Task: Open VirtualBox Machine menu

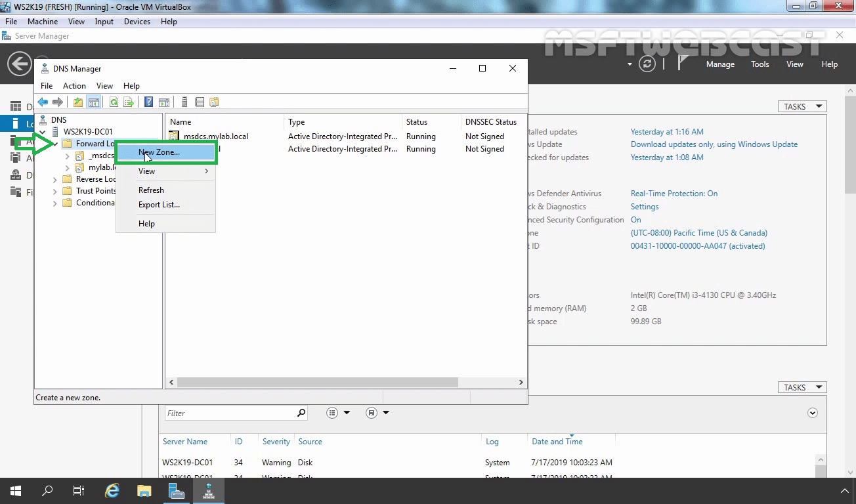Action: tap(43, 22)
